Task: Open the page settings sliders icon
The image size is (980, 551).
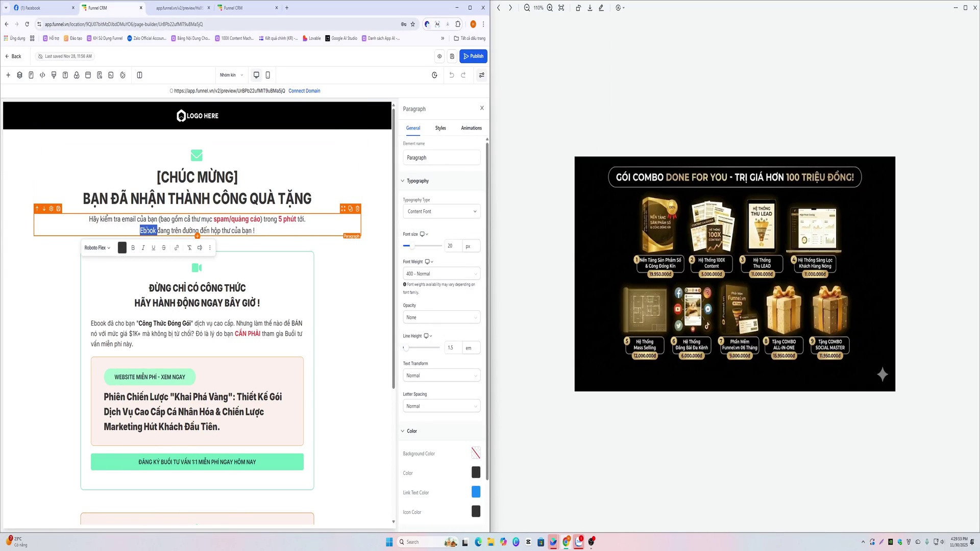Action: [481, 75]
